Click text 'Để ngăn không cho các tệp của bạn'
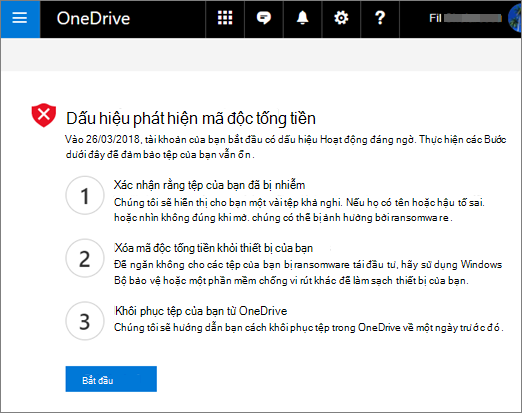522x413 pixels. [197, 265]
